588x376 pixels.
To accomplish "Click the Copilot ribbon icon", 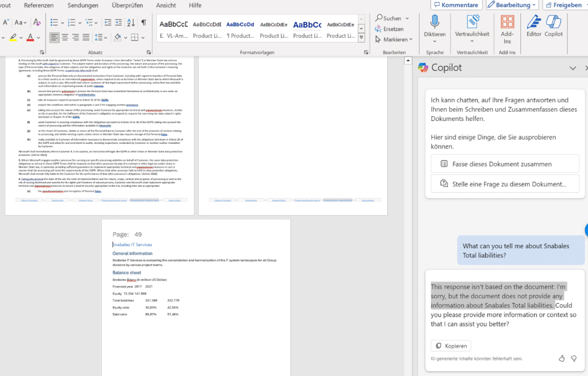I will coord(554,22).
